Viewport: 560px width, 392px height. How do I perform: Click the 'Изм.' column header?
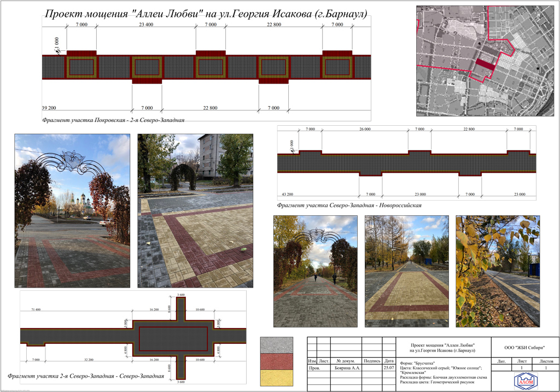click(x=312, y=361)
